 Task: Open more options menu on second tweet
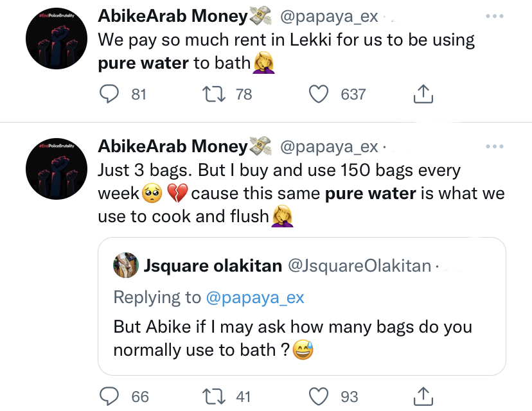pyautogui.click(x=495, y=146)
